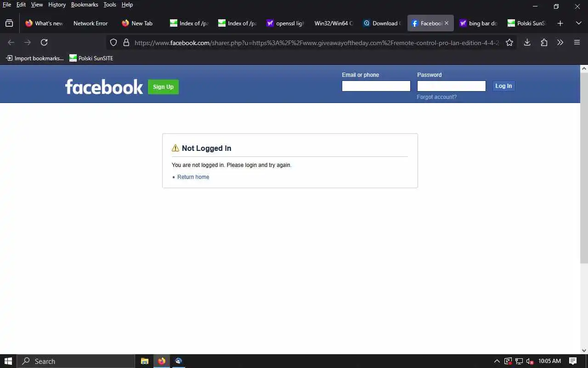Click the Log In button

pos(503,86)
